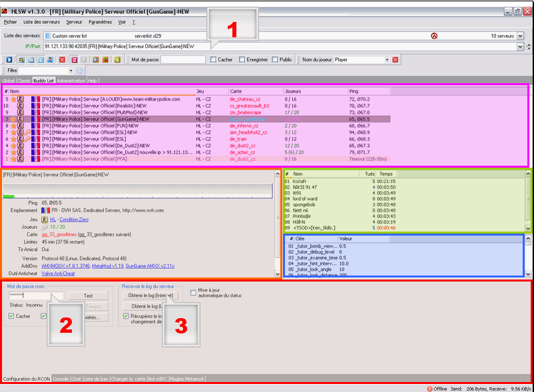Tick the Public checkbox

pos(275,60)
